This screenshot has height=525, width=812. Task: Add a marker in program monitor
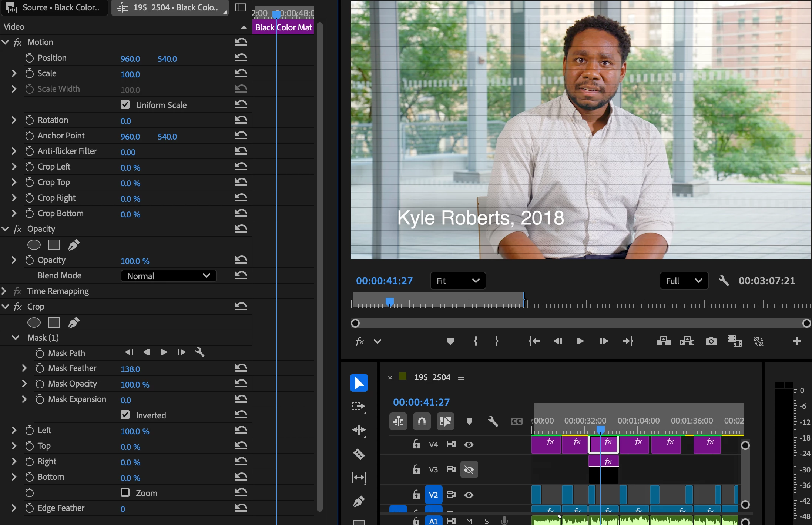(450, 341)
